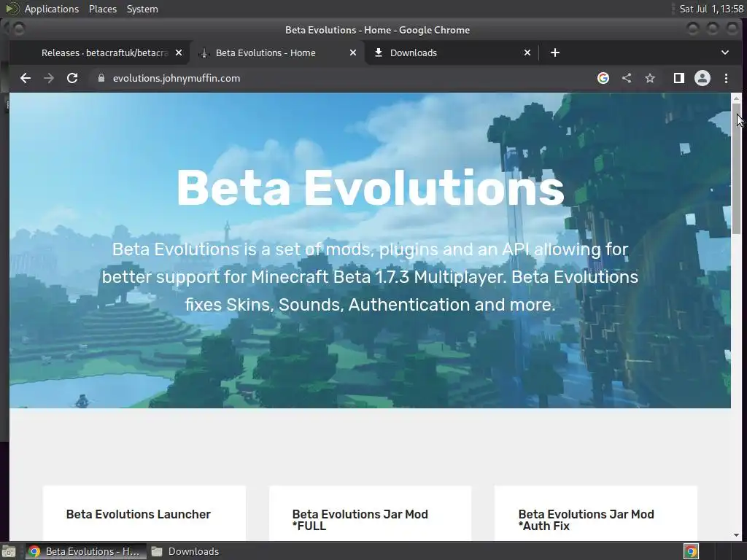Click the Beta Evolutions hero heading

click(x=370, y=187)
